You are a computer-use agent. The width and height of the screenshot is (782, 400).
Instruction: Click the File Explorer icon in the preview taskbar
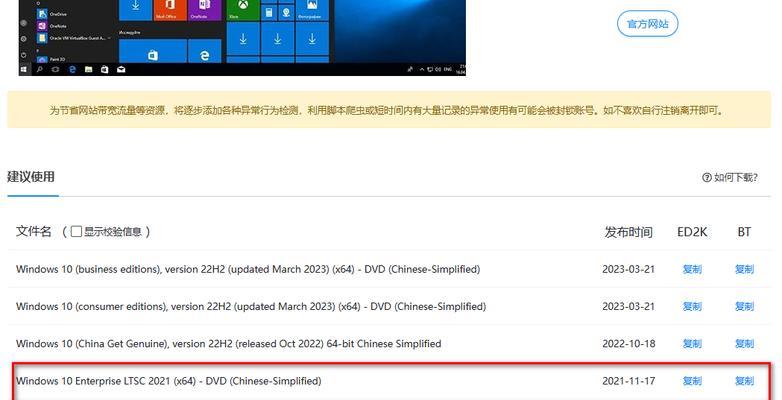click(x=88, y=69)
